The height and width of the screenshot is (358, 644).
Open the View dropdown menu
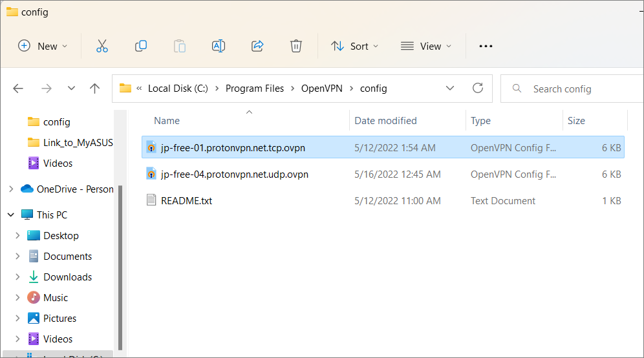point(426,46)
